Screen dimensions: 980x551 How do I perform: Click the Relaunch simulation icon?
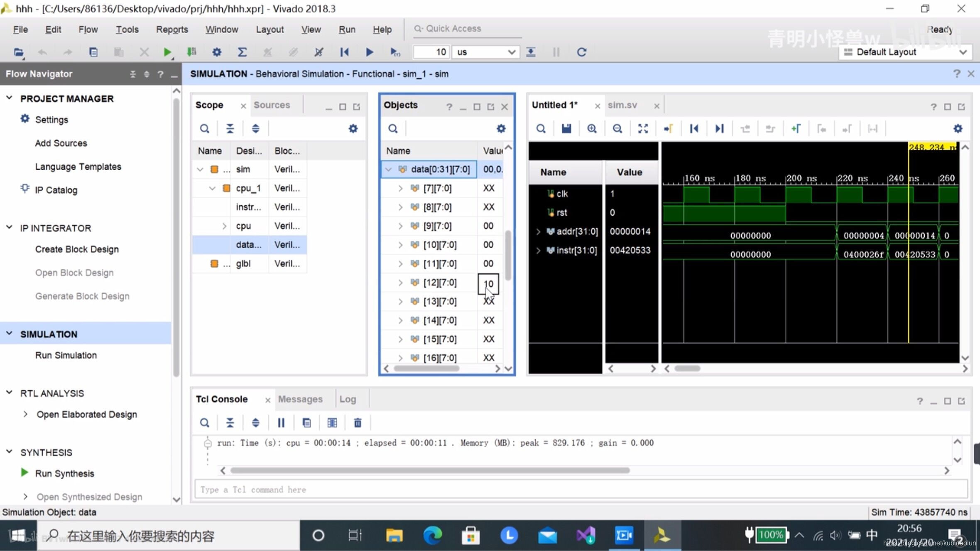(x=582, y=52)
